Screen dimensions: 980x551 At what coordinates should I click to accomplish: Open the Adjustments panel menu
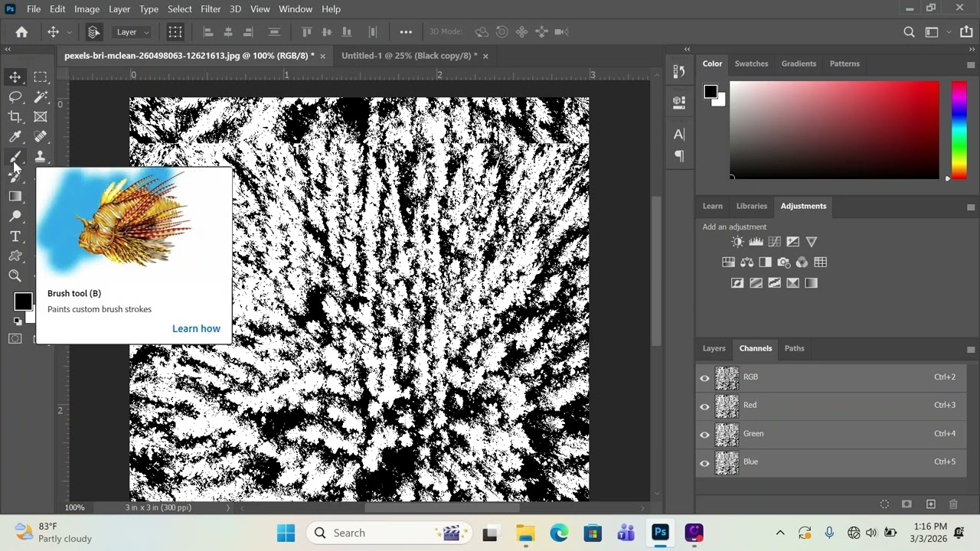coord(971,207)
